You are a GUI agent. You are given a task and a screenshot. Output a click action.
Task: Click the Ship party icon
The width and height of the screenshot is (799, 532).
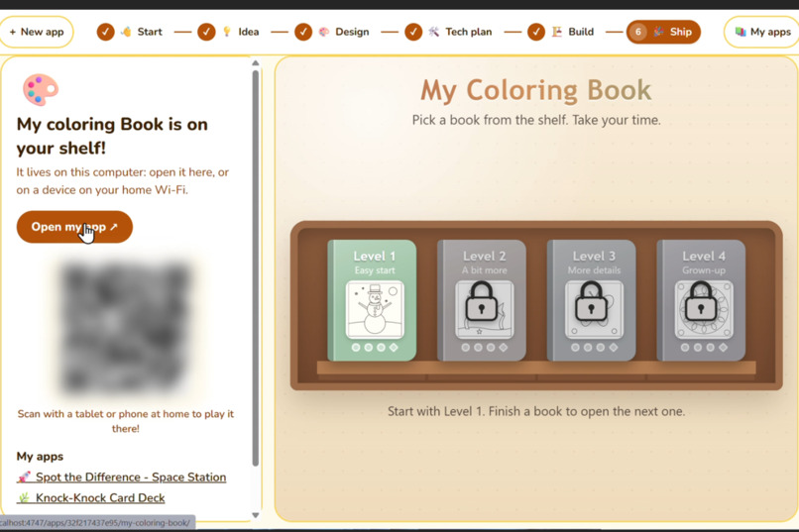pyautogui.click(x=659, y=32)
